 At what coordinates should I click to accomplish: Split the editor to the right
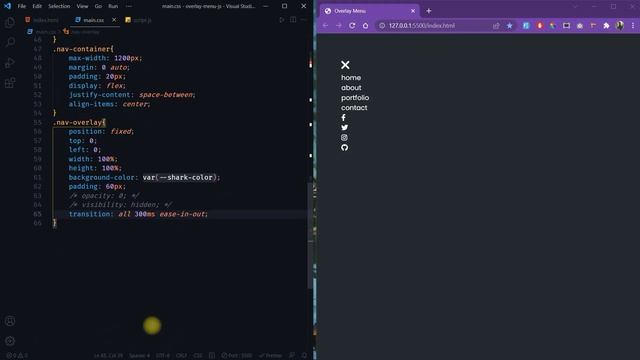pos(293,20)
